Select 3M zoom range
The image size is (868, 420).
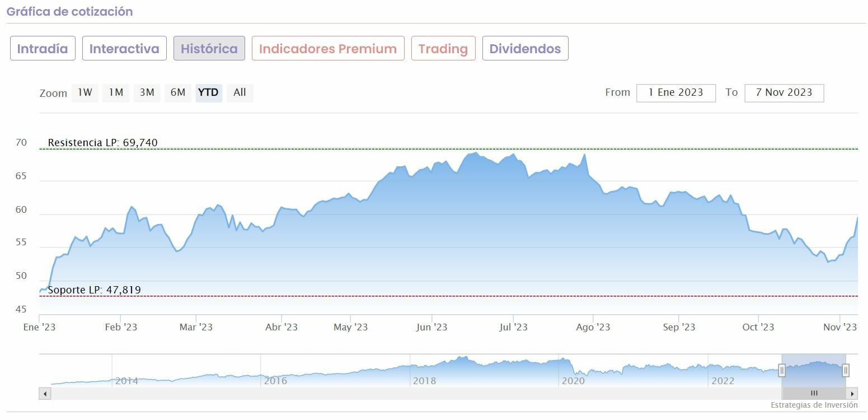pyautogui.click(x=147, y=92)
